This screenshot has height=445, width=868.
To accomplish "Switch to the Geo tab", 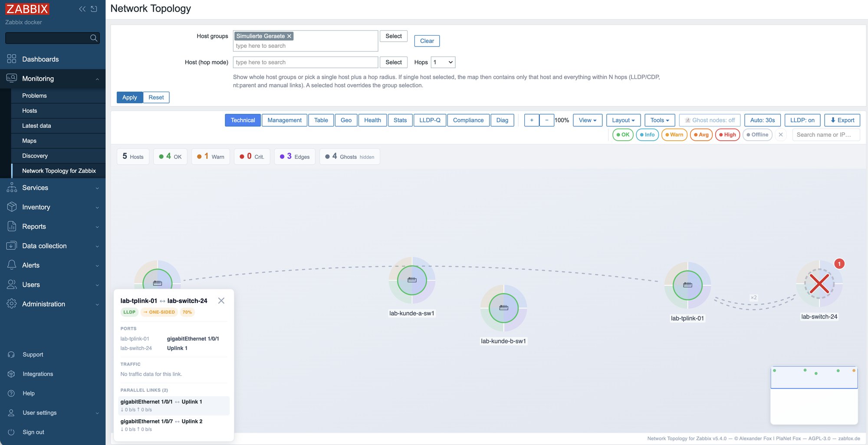I will coord(346,120).
